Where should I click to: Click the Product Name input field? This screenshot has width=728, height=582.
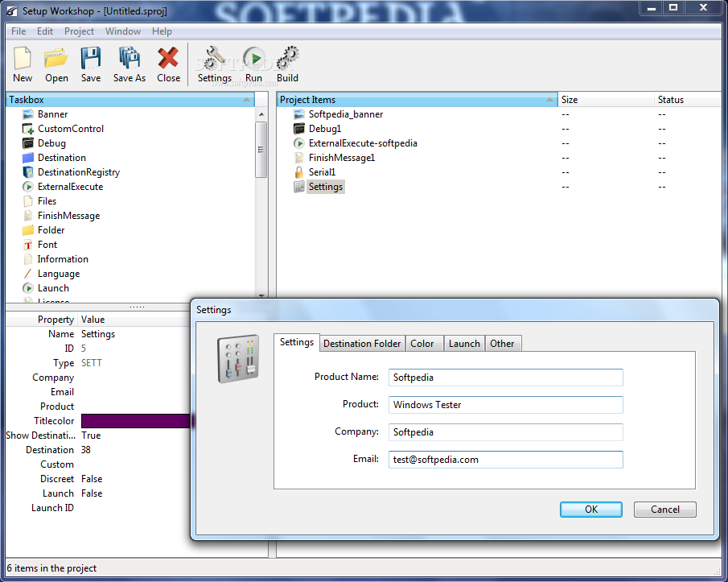click(x=506, y=378)
